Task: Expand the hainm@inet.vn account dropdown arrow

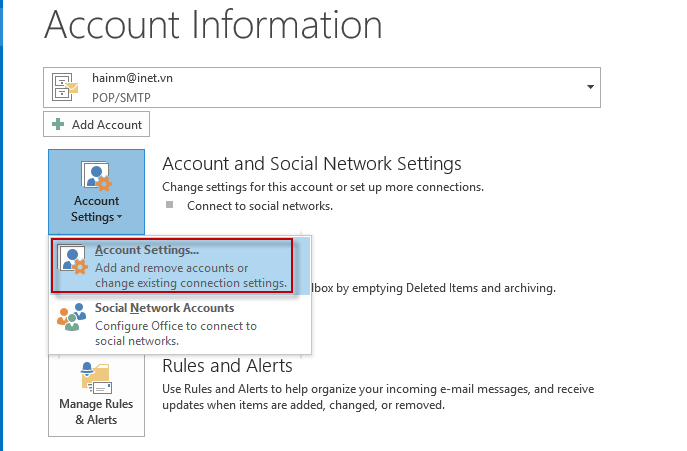Action: (590, 87)
